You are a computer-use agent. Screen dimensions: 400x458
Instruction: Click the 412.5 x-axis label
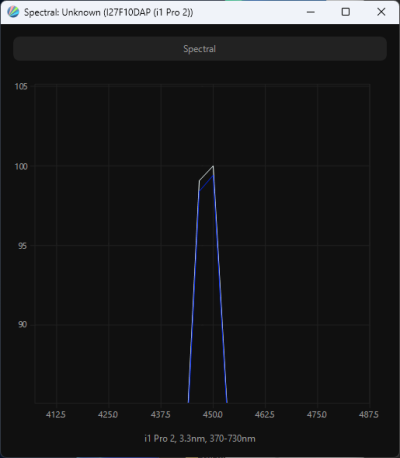(x=56, y=415)
